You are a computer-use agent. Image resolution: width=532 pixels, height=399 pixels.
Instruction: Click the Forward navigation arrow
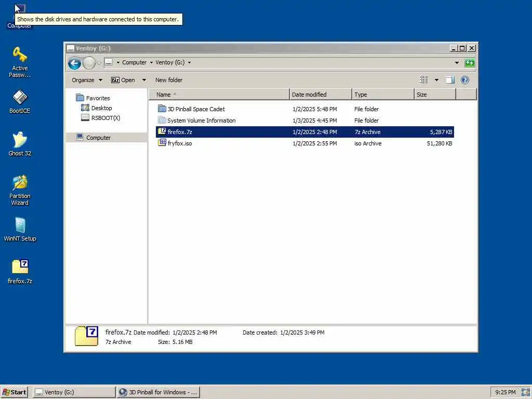(89, 63)
